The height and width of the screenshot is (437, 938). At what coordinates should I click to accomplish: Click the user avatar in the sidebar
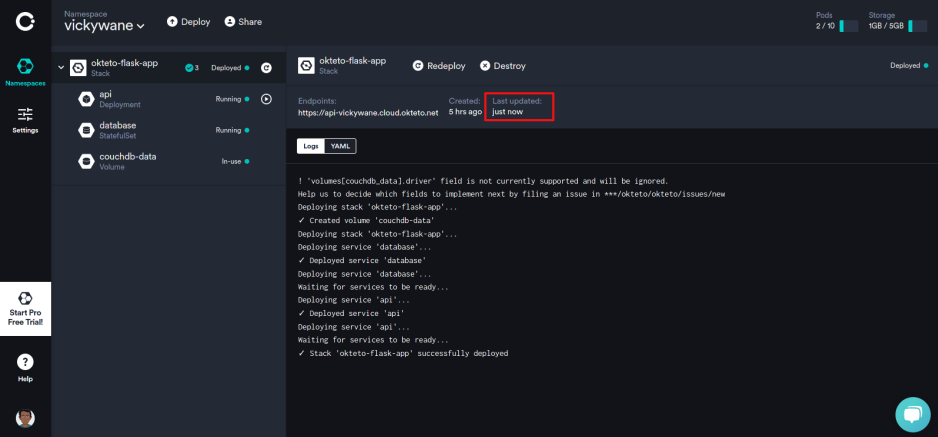25,418
